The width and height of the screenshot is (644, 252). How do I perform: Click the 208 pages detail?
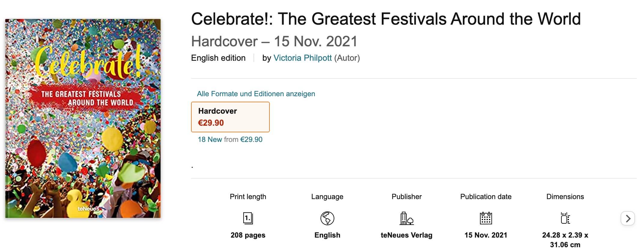click(248, 235)
